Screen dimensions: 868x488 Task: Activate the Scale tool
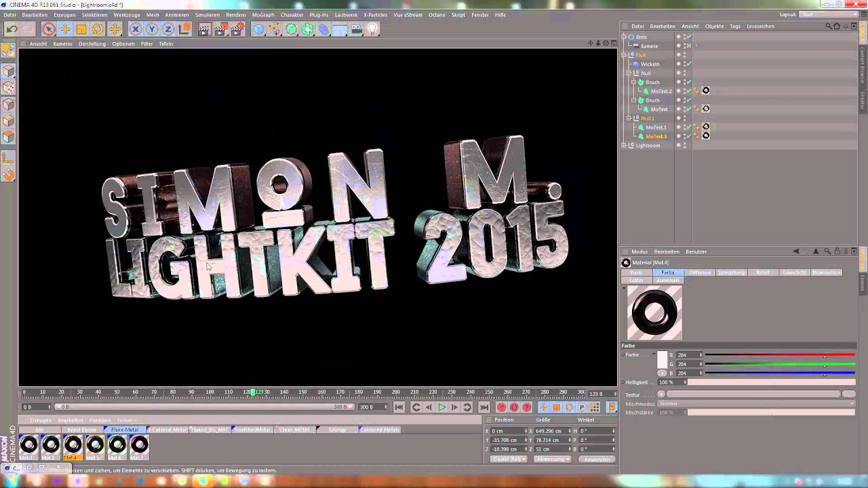(81, 29)
